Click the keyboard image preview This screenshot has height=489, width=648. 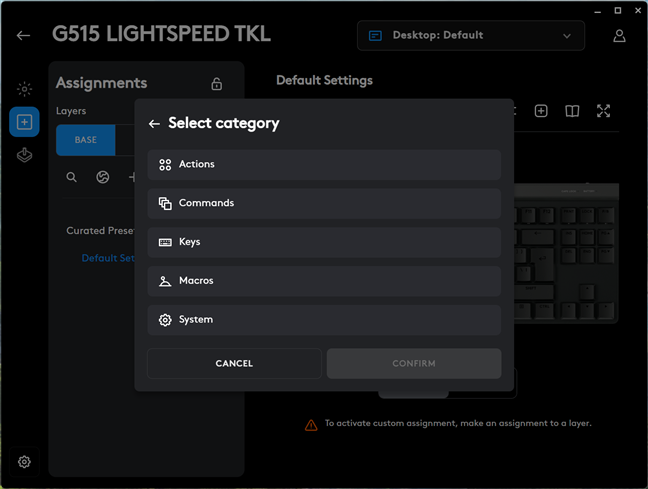566,253
